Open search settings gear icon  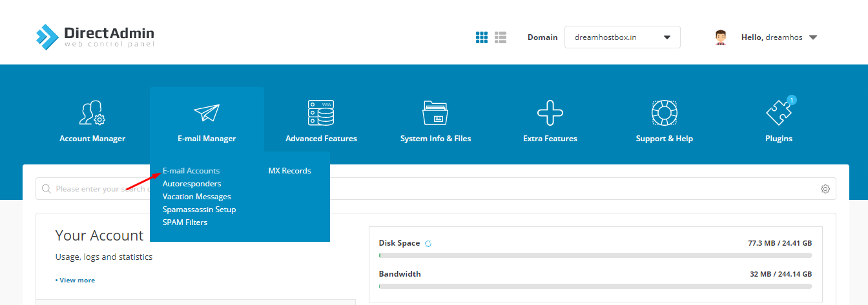[x=825, y=189]
